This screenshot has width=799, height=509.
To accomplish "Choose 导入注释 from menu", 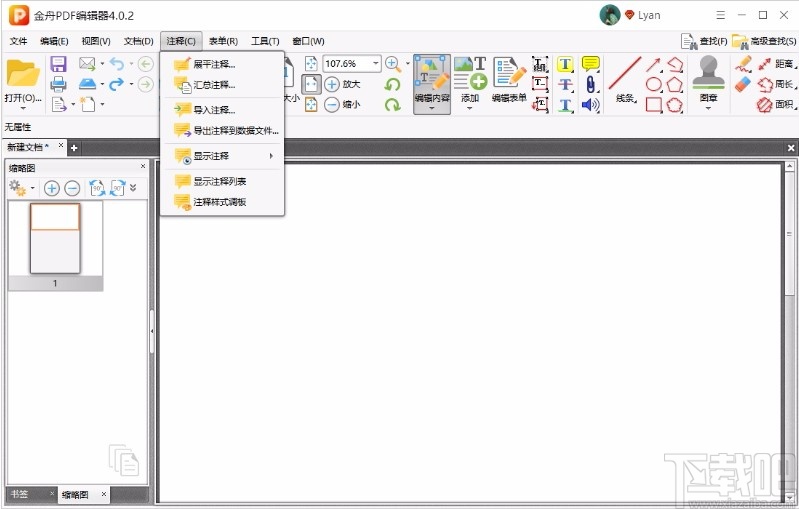I will (x=222, y=110).
